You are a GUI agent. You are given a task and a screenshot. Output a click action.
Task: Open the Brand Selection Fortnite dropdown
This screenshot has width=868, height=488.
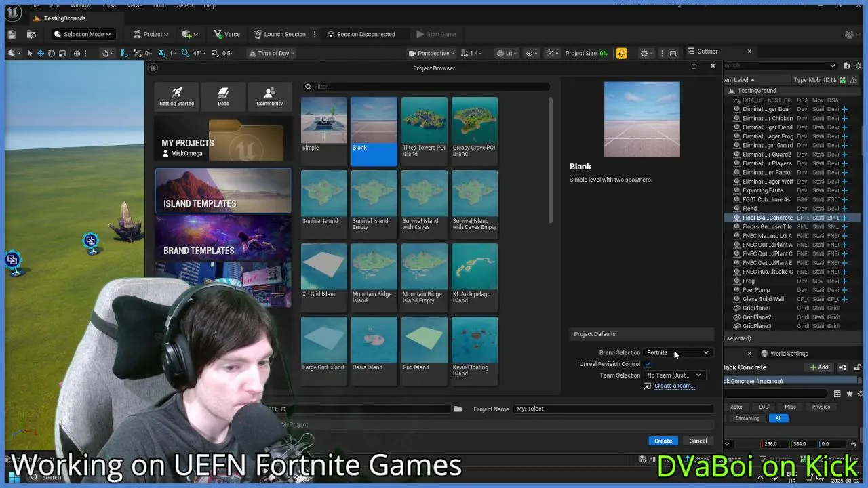click(x=677, y=352)
